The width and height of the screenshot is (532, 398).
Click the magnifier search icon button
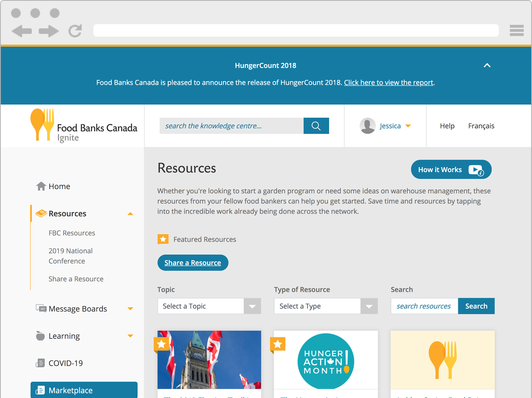316,126
